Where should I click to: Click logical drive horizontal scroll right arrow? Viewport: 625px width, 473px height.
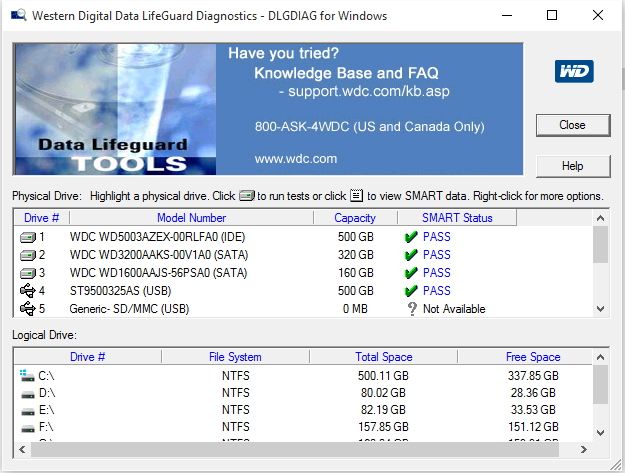[x=584, y=449]
